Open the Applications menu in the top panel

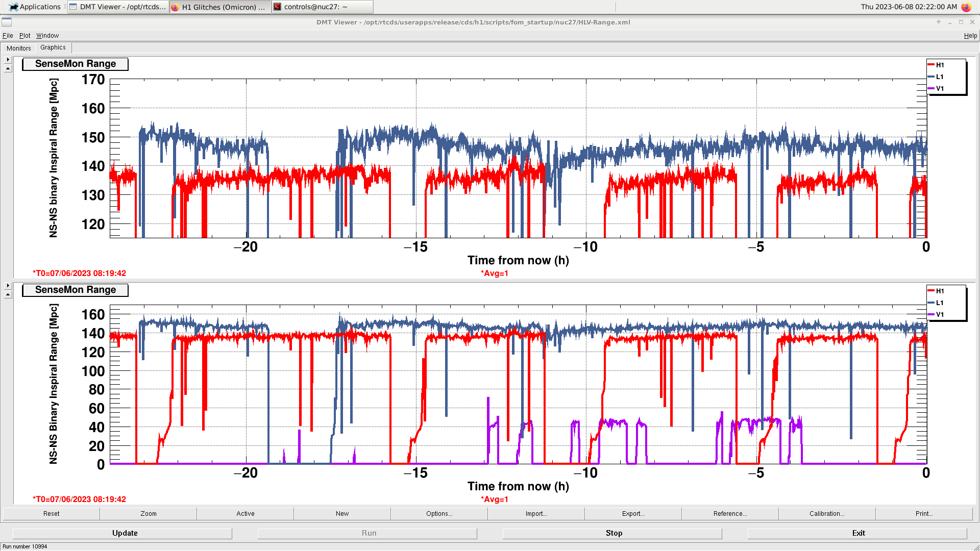(x=35, y=7)
